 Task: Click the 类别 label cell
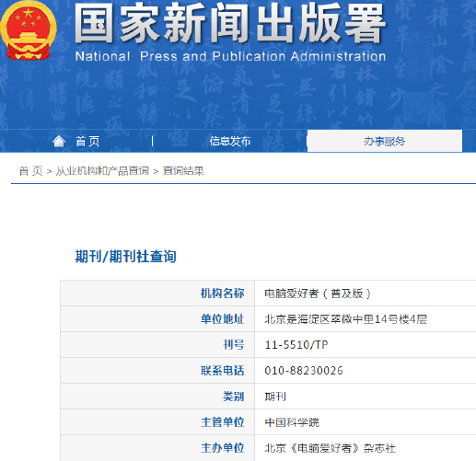click(x=157, y=397)
